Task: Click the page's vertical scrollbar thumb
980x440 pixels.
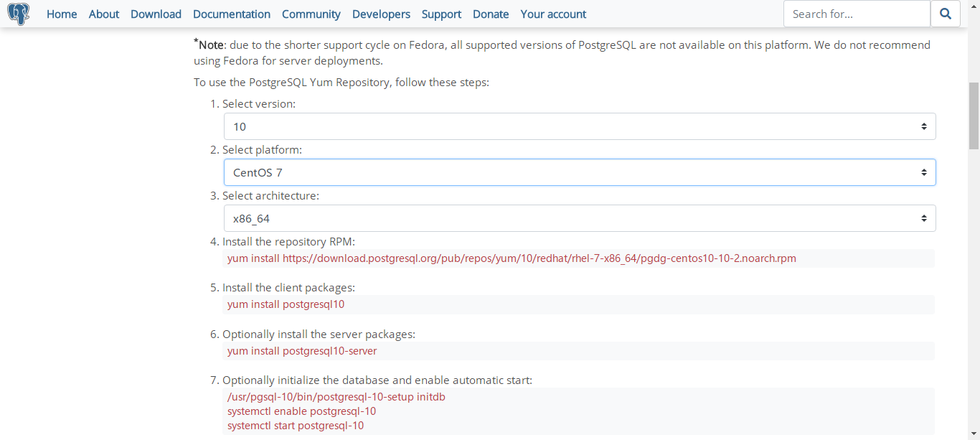Action: (974, 115)
